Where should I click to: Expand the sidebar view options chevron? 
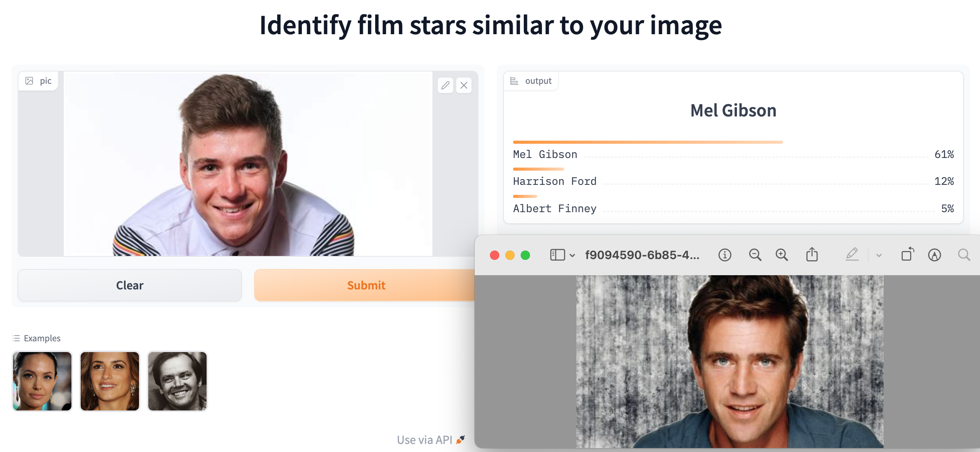(x=572, y=255)
